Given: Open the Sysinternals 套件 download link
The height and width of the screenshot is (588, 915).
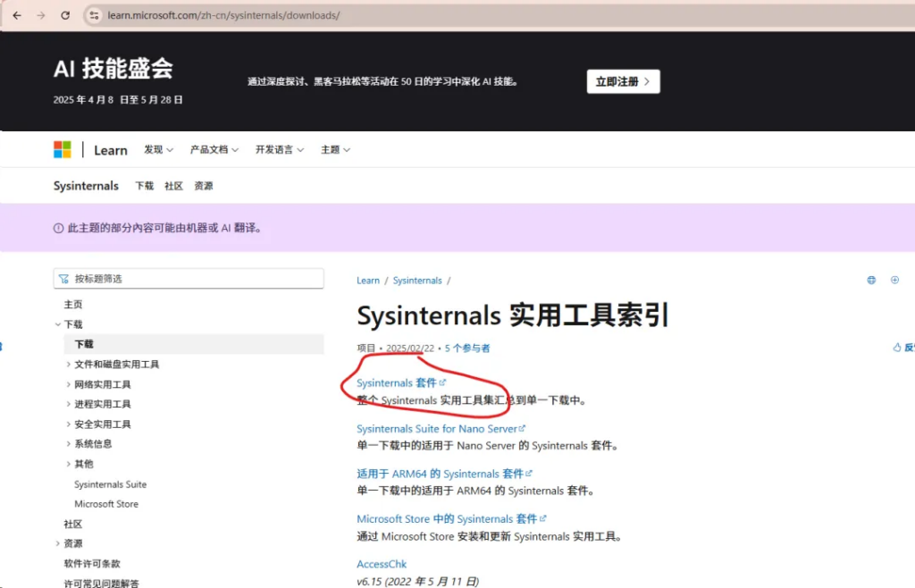Looking at the screenshot, I should (x=401, y=382).
